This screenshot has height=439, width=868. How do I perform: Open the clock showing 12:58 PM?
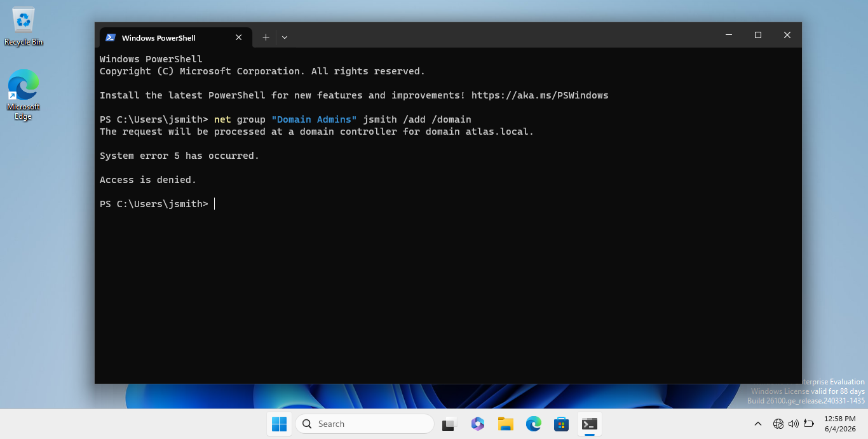[x=839, y=424]
